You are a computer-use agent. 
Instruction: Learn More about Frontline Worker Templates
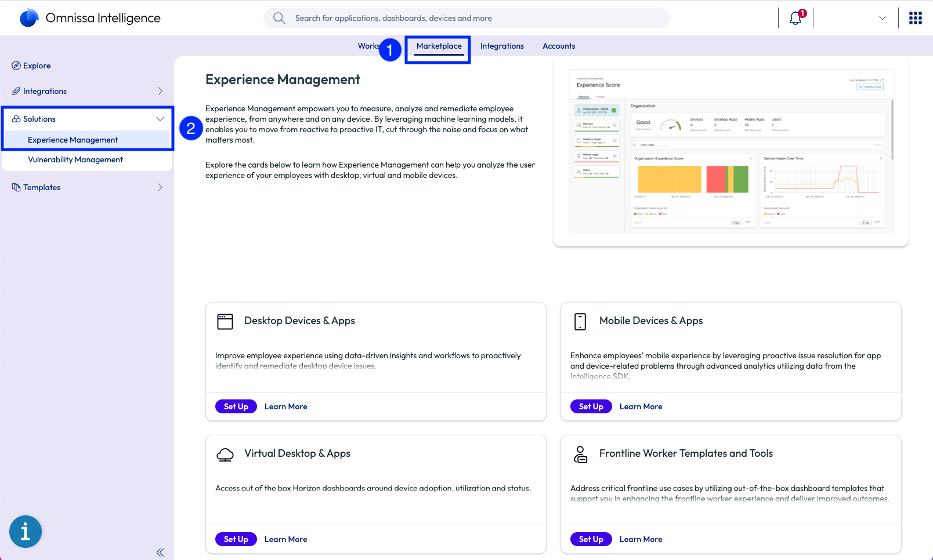[x=641, y=539]
